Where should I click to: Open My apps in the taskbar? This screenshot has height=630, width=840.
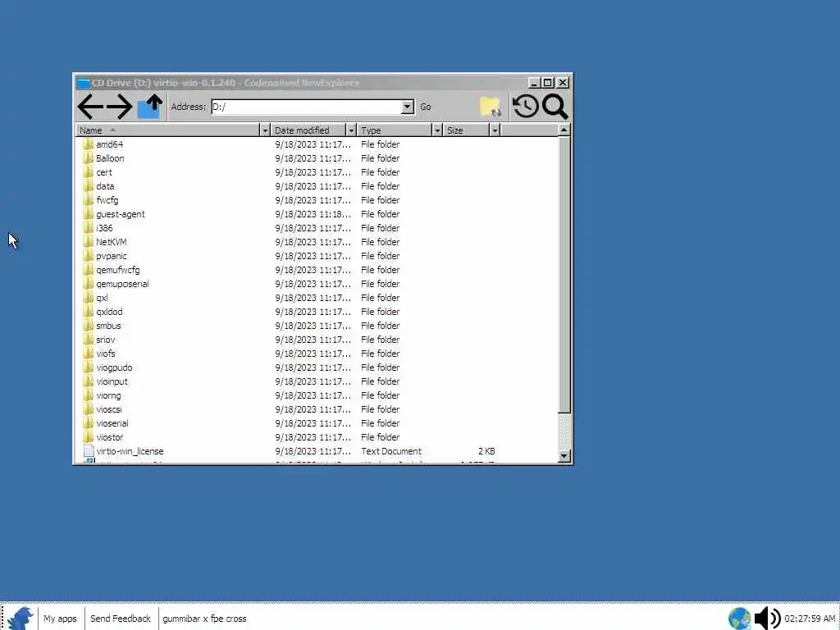coord(60,619)
